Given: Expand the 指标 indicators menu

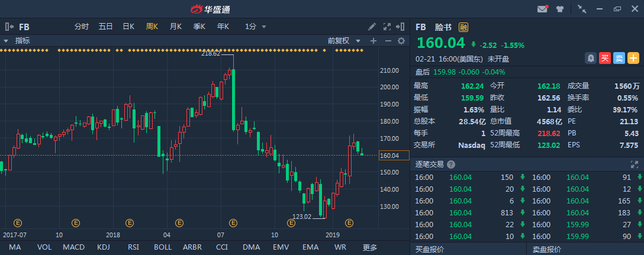Looking at the screenshot, I should [18, 41].
